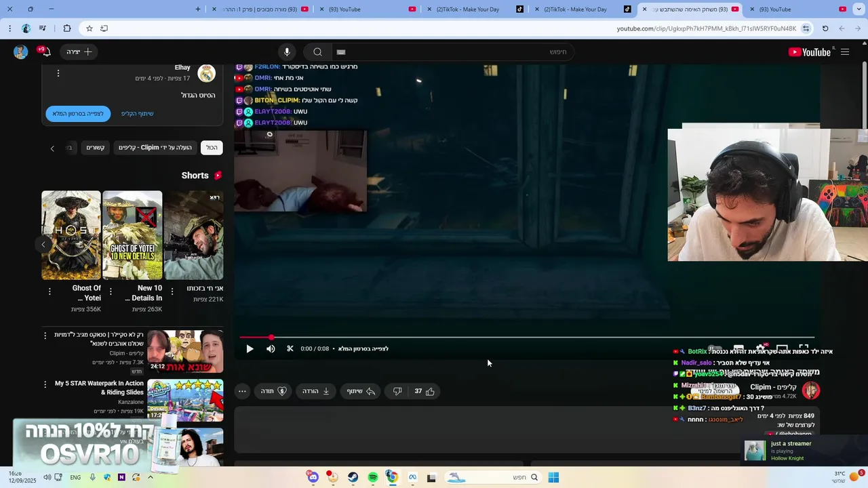This screenshot has width=868, height=488.
Task: Open Steam from the taskbar
Action: tap(353, 477)
